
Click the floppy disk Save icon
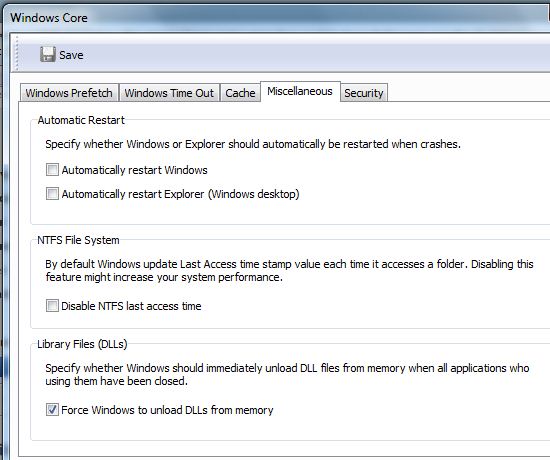pyautogui.click(x=47, y=54)
